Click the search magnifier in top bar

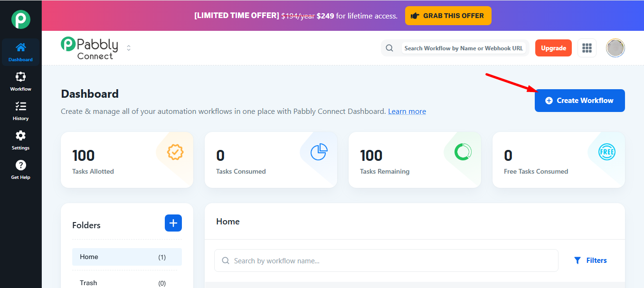tap(389, 48)
